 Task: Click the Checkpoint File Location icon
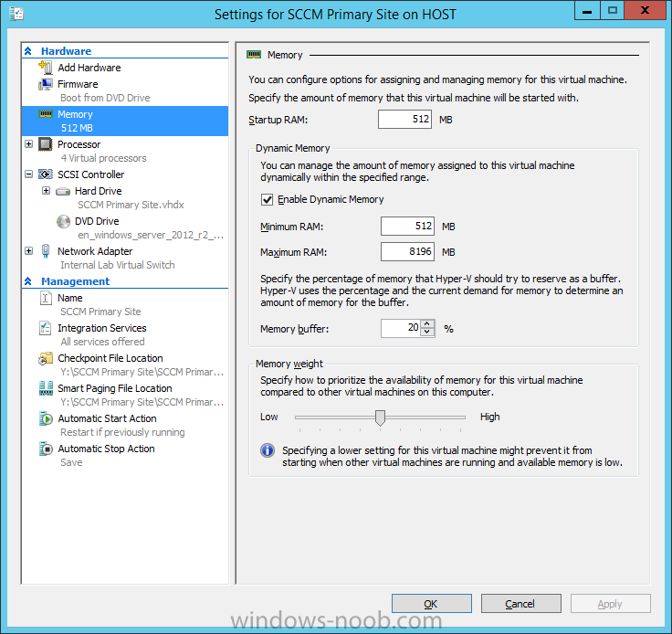click(46, 358)
